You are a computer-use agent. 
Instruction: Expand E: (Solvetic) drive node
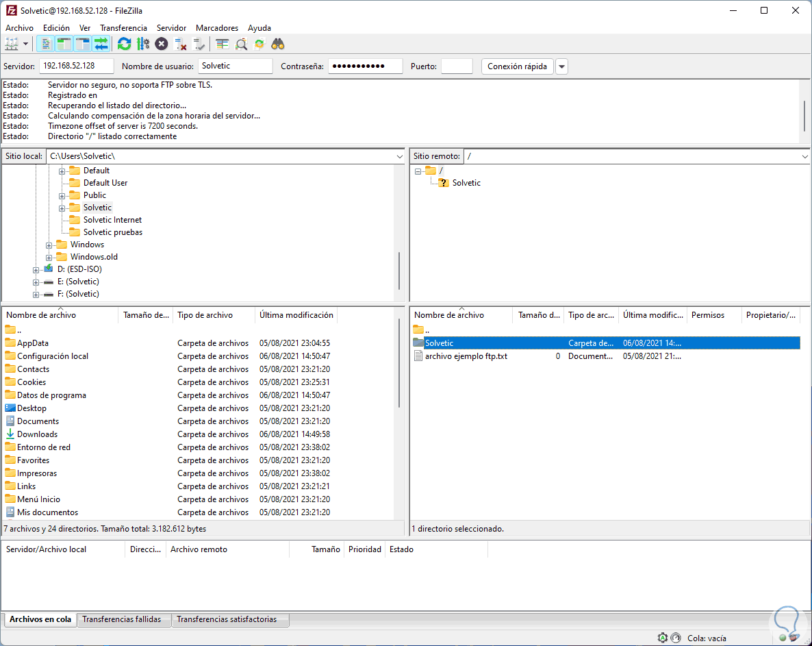pos(36,282)
